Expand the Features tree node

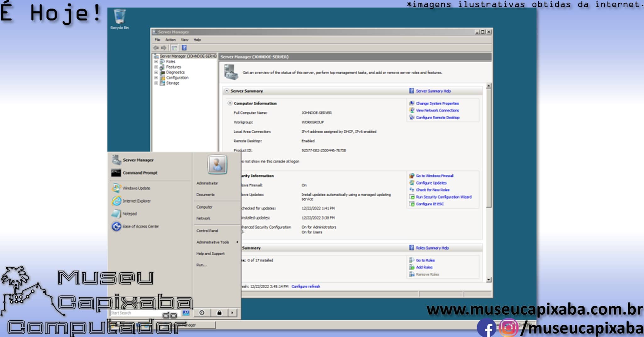156,67
